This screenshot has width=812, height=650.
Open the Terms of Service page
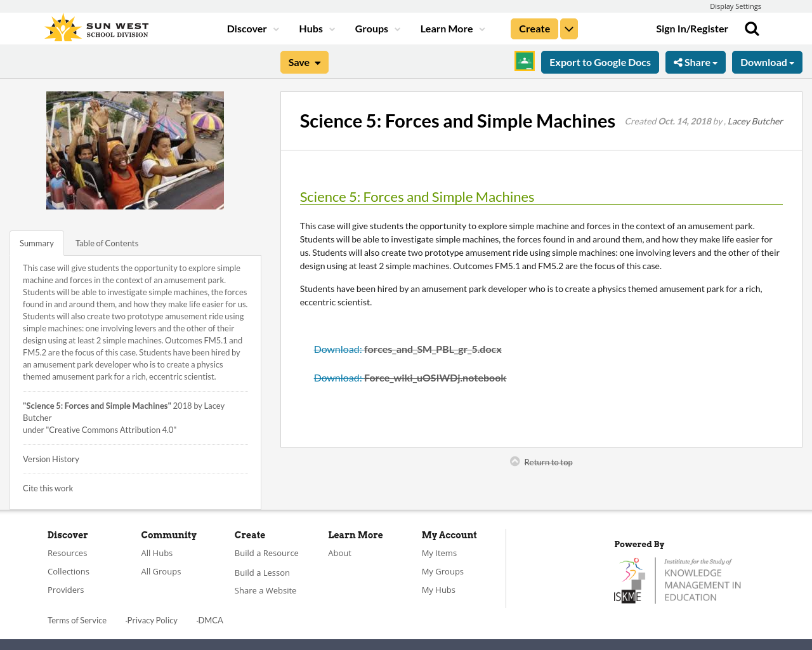pyautogui.click(x=77, y=620)
